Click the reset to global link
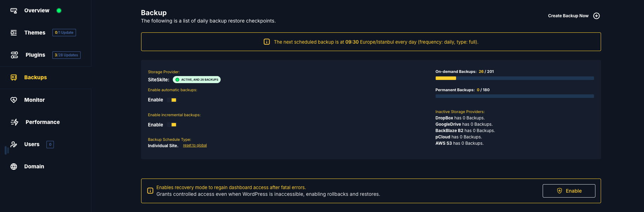This screenshot has width=644, height=212. coord(195,145)
